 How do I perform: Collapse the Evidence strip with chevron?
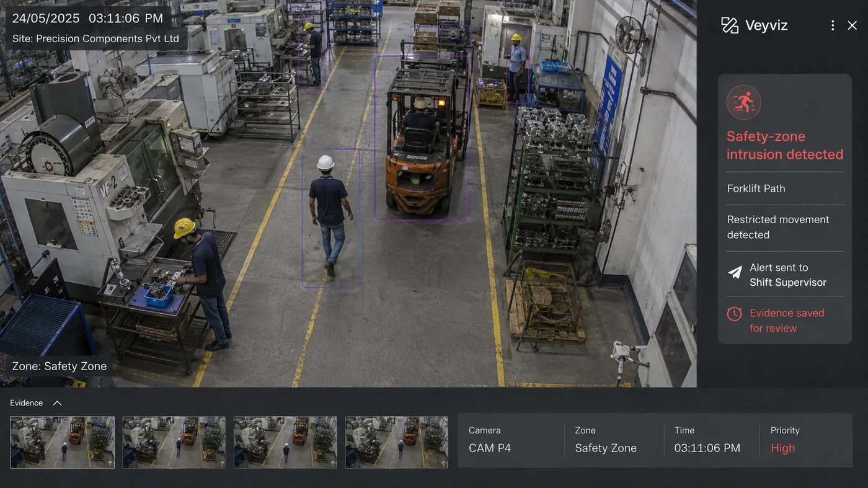(57, 403)
